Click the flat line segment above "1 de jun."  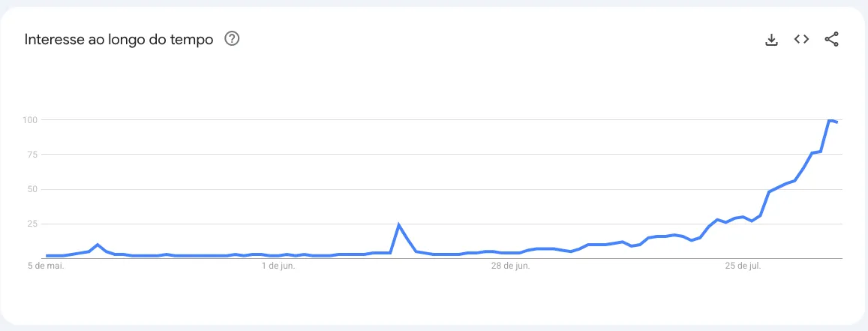point(278,256)
